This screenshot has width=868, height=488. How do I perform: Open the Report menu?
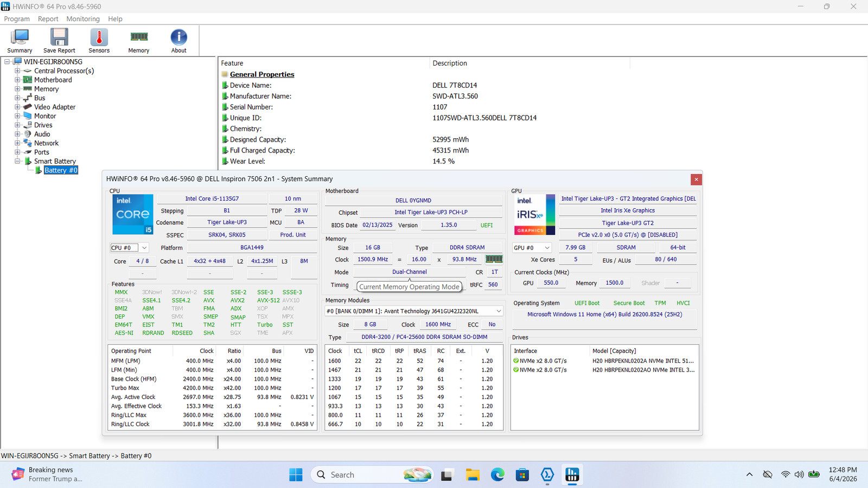(x=48, y=19)
